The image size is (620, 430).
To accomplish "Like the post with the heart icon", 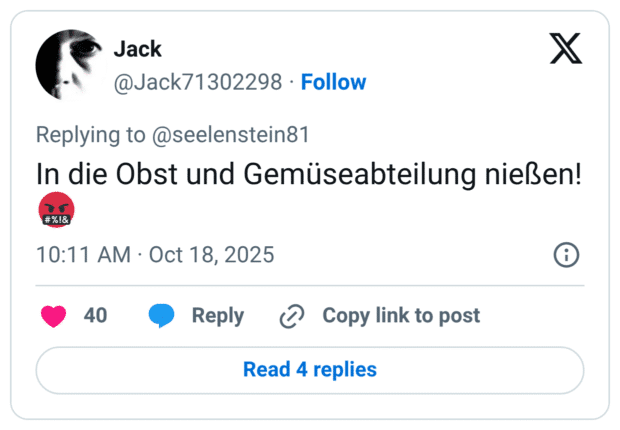I will coord(53,316).
